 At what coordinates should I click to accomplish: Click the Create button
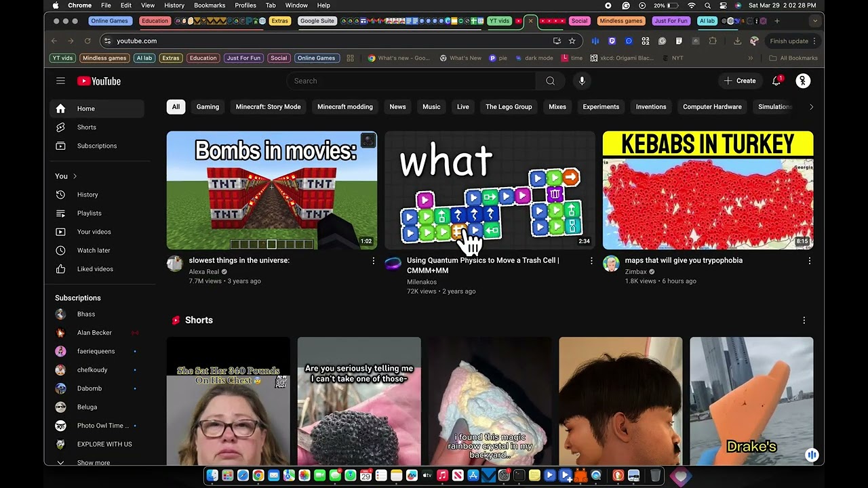[739, 81]
